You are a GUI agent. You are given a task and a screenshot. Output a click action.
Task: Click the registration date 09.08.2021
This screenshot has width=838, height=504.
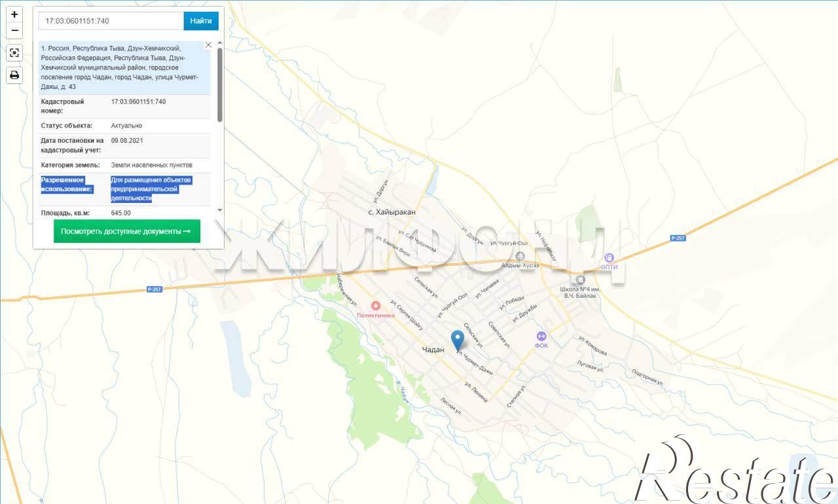point(127,141)
